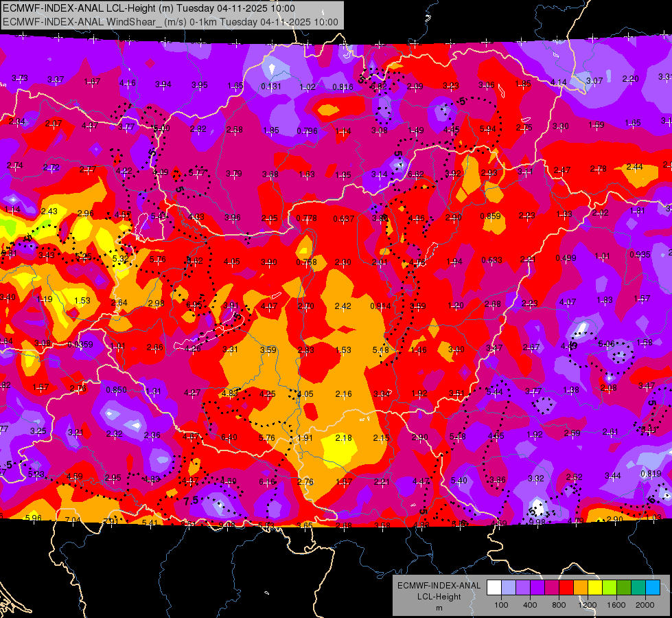Click the dark green legend swatch

click(623, 588)
